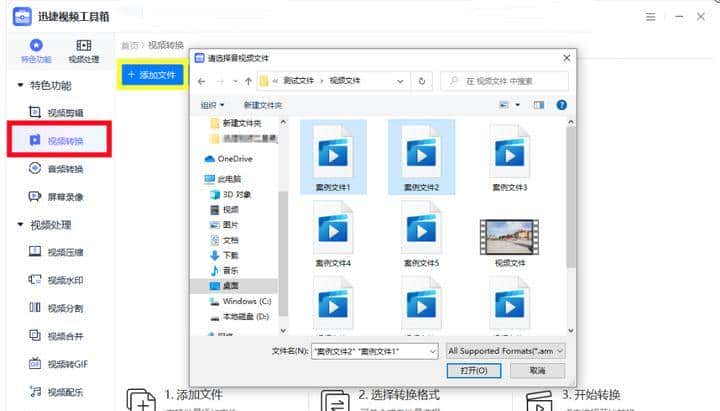
Task: Go up one folder level
Action: coord(248,81)
